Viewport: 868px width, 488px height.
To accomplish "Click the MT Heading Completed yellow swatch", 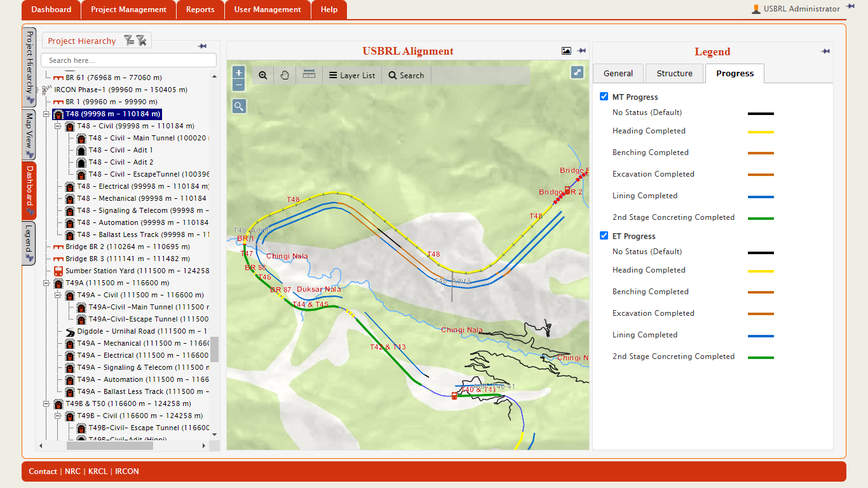I will [x=761, y=132].
